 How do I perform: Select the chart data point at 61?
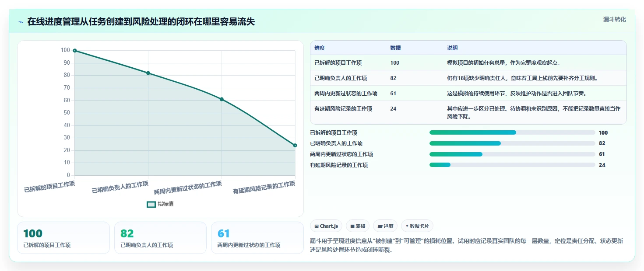click(222, 99)
